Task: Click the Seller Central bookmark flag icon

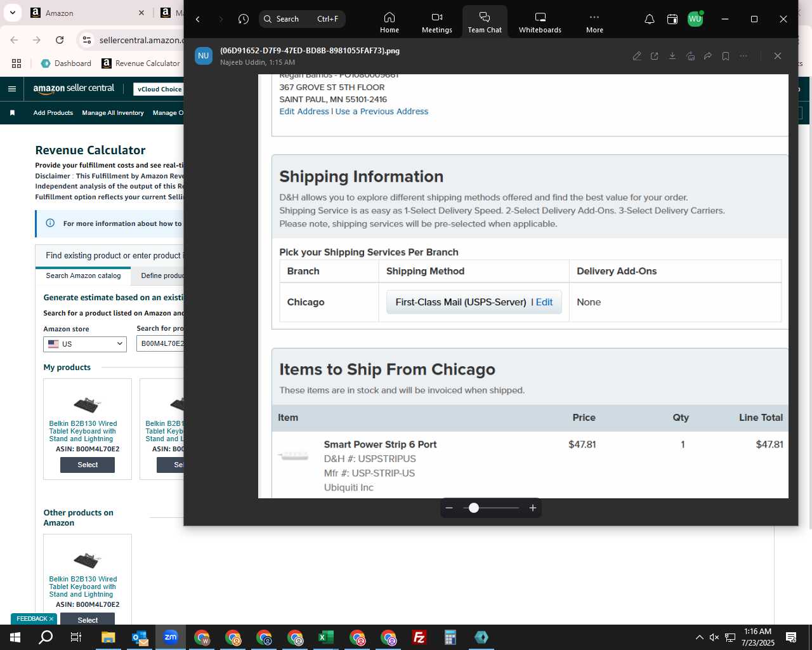Action: pyautogui.click(x=12, y=113)
